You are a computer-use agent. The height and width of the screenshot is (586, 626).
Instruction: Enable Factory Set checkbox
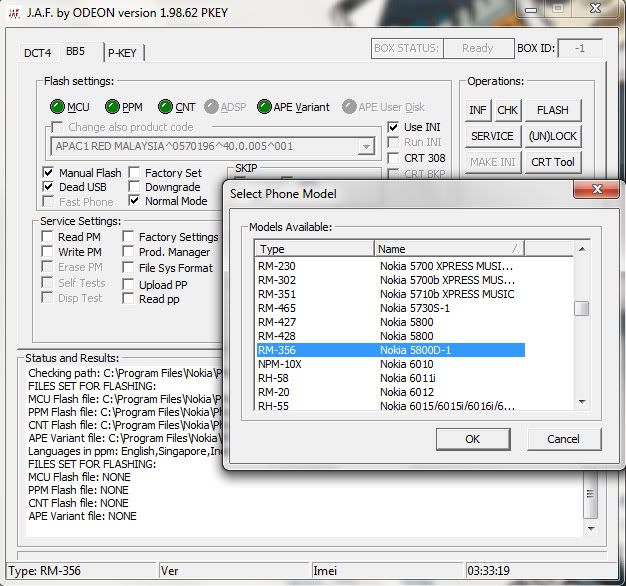[x=134, y=172]
